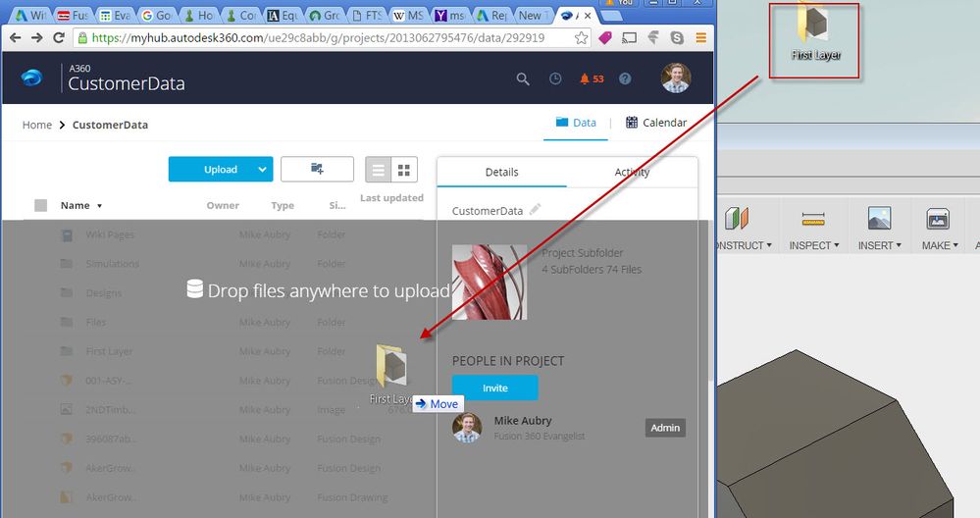Image resolution: width=980 pixels, height=518 pixels.
Task: Click the Home breadcrumb link
Action: coord(37,125)
